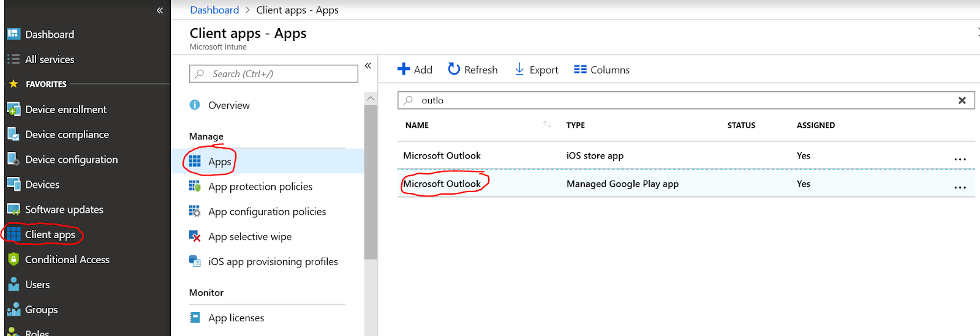The height and width of the screenshot is (336, 980).
Task: Click the Device compliance icon
Action: pos(13,135)
